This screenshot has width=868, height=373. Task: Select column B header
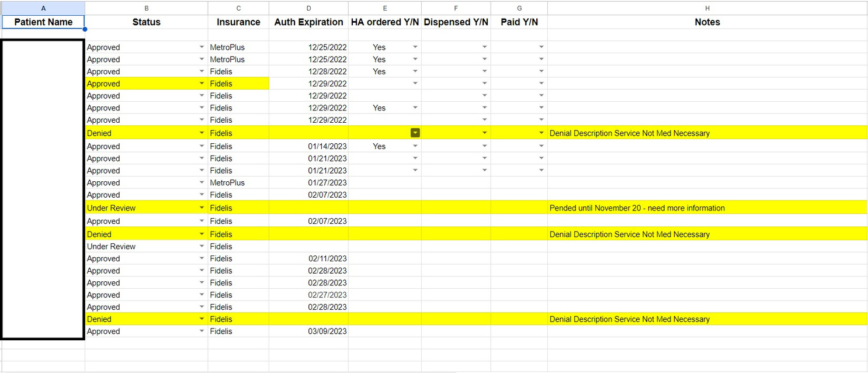pos(146,8)
